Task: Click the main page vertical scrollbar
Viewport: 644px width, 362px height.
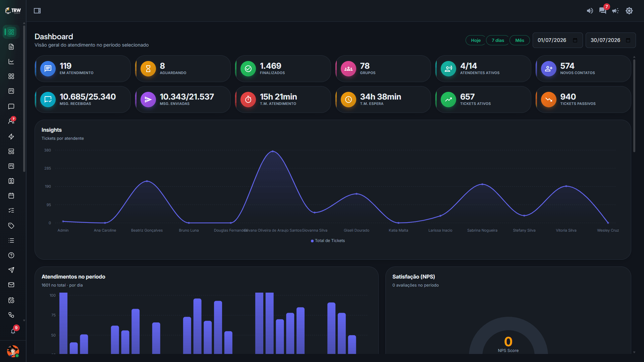Action: (634, 106)
